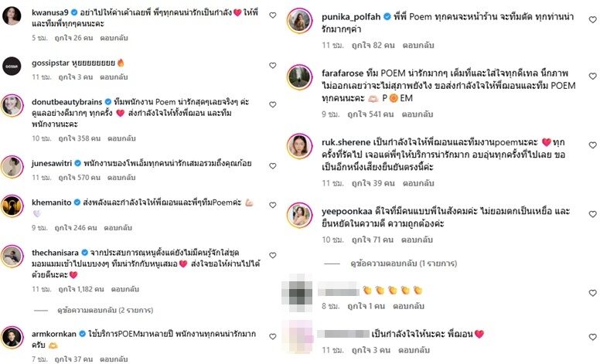Open donutbeautybrains username link

point(67,102)
